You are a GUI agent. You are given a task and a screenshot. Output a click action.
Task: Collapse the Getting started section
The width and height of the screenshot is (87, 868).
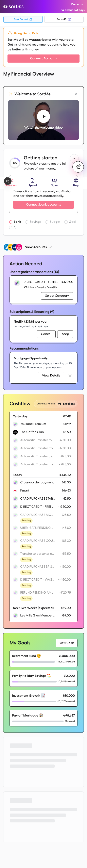(74, 158)
